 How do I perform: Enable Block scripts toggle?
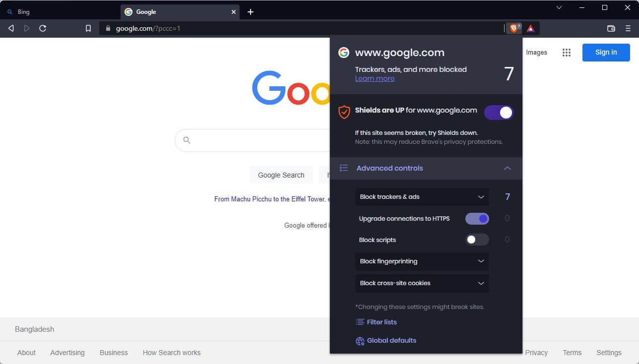point(477,240)
